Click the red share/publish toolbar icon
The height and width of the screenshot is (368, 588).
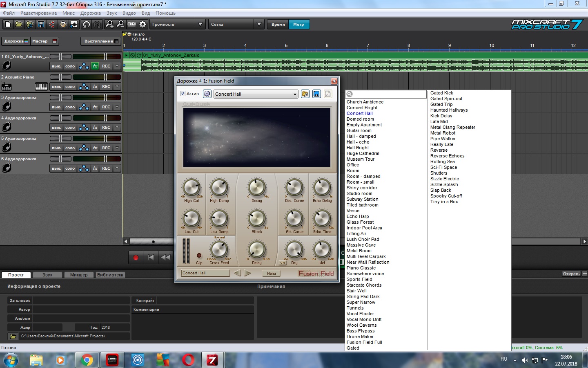(x=52, y=25)
